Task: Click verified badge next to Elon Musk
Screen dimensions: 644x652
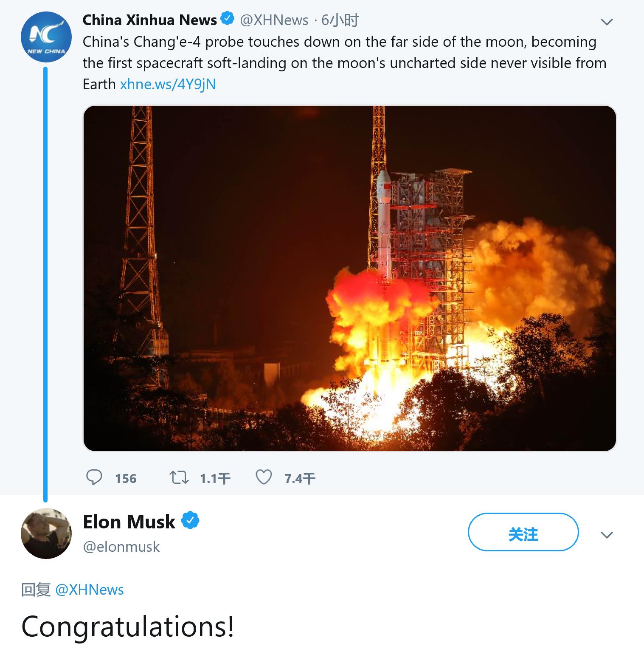Action: tap(191, 521)
